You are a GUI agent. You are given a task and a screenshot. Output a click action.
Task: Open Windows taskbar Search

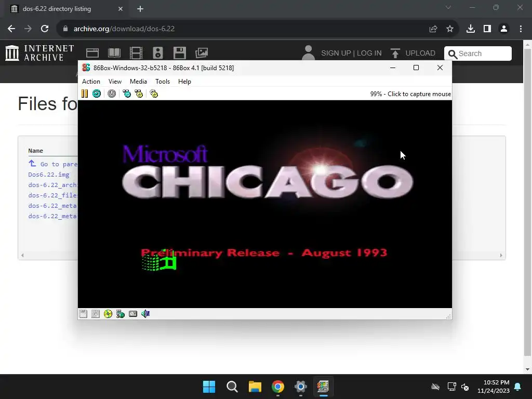point(232,387)
